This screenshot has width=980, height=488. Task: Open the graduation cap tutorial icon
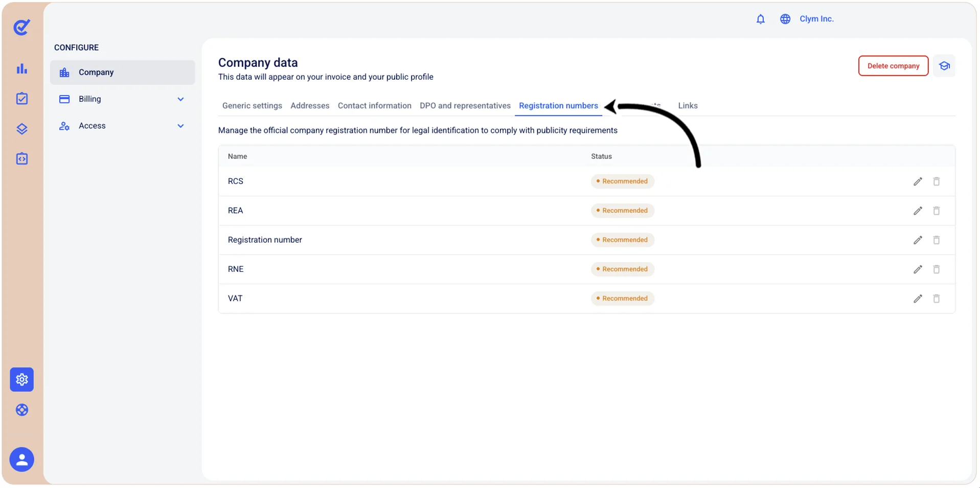pyautogui.click(x=944, y=66)
